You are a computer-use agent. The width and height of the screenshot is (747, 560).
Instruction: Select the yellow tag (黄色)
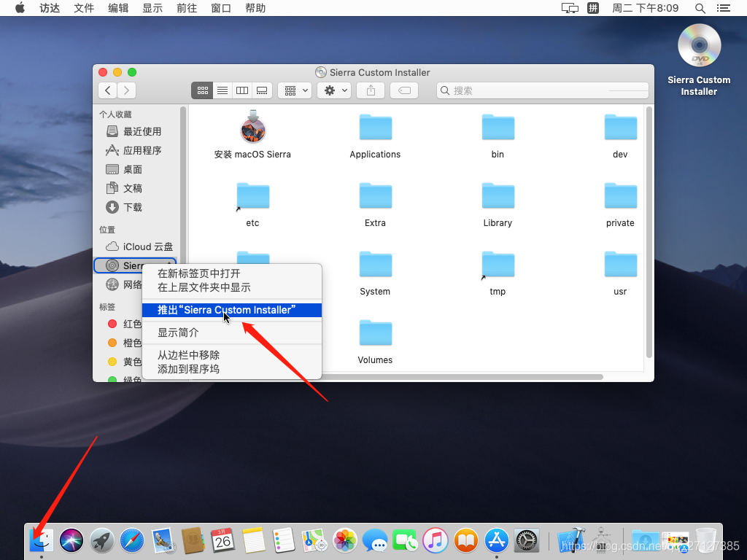tap(125, 362)
